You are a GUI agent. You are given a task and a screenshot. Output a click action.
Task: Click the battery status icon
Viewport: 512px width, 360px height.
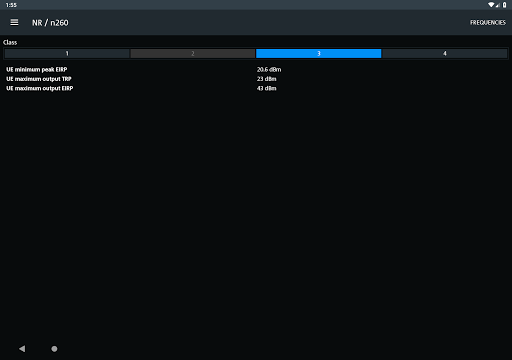click(505, 5)
